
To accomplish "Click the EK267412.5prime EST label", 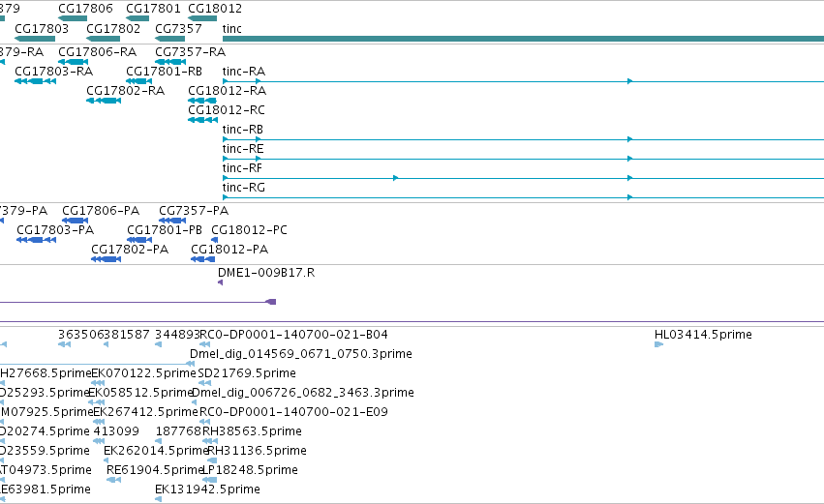I will click(x=145, y=413).
